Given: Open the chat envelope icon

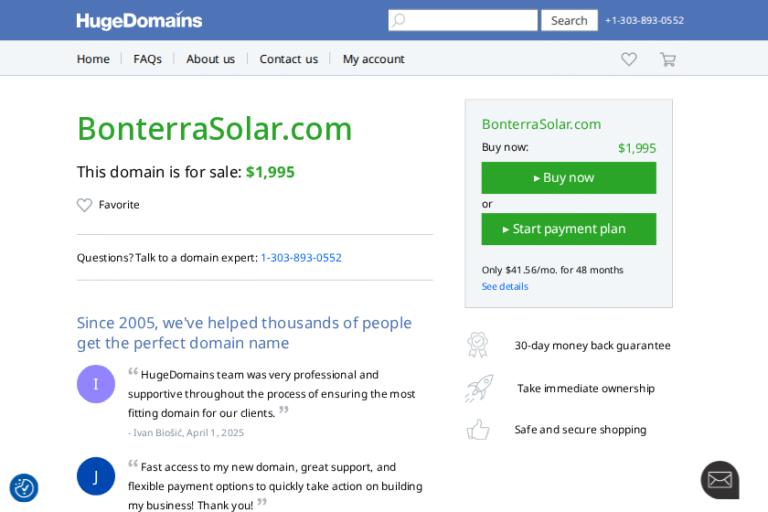Looking at the screenshot, I should coord(720,480).
